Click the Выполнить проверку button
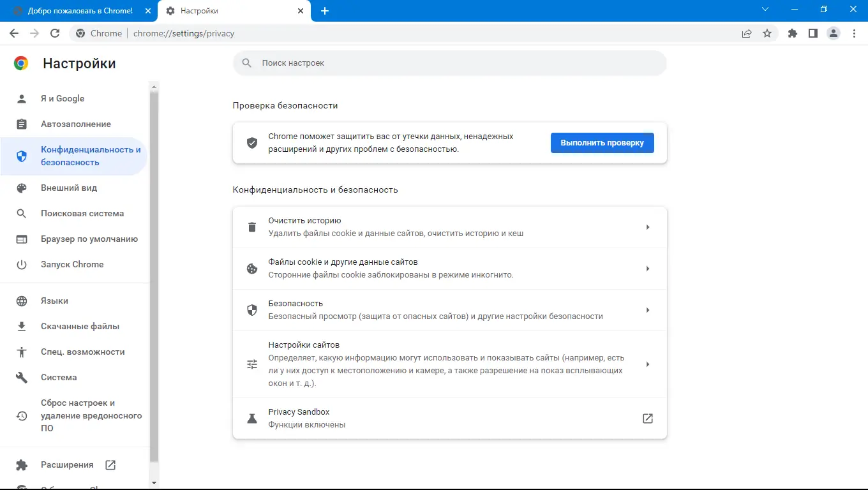Image resolution: width=868 pixels, height=490 pixels. coord(602,143)
